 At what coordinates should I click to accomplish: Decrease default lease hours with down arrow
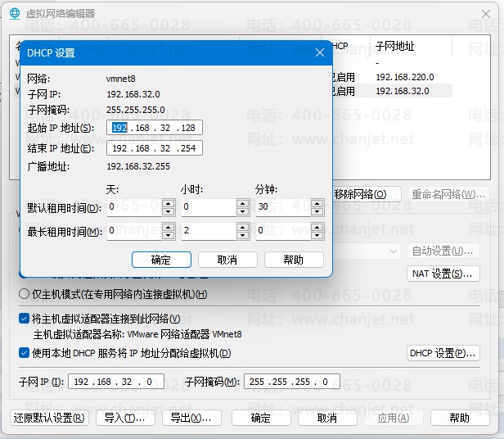tap(243, 211)
